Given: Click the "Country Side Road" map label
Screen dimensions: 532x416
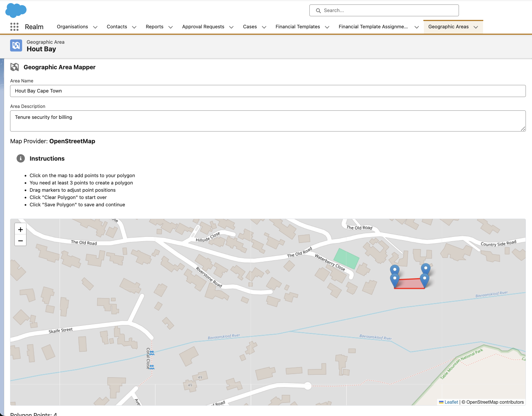Looking at the screenshot, I should [498, 243].
